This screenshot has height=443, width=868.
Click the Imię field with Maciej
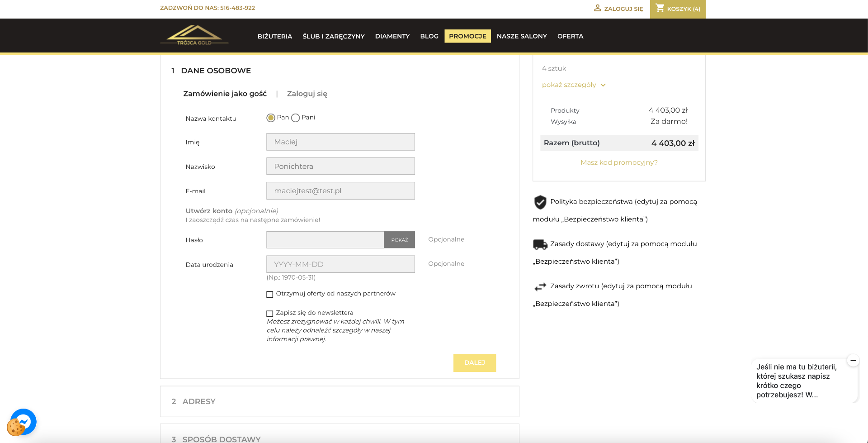tap(340, 142)
